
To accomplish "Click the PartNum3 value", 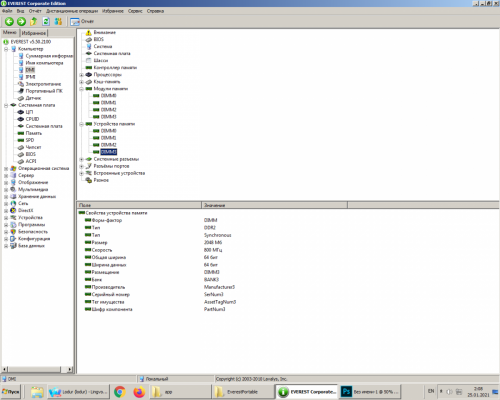I will tap(214, 310).
